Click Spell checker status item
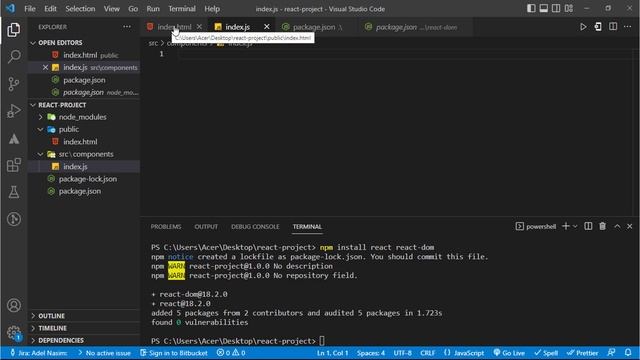 coord(546,353)
